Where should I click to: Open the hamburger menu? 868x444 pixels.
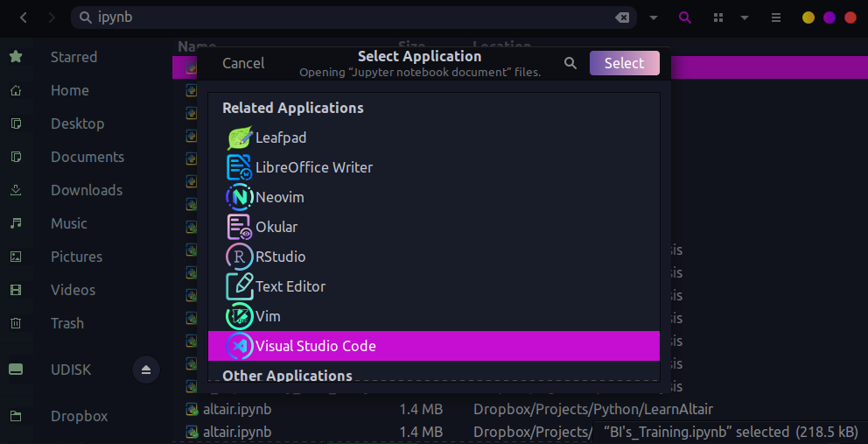tap(775, 18)
